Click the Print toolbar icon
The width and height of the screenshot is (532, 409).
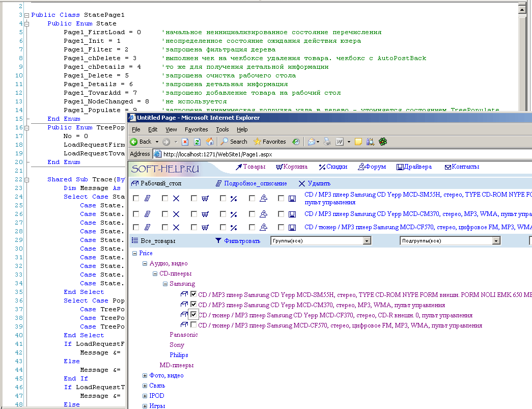click(327, 142)
